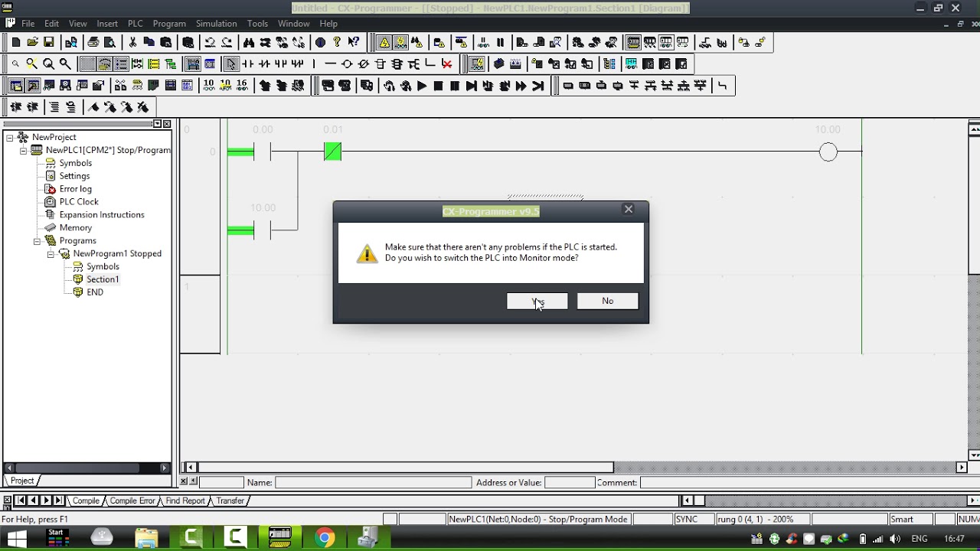Select the New Vertical line tool
The image size is (980, 551).
coord(314,64)
